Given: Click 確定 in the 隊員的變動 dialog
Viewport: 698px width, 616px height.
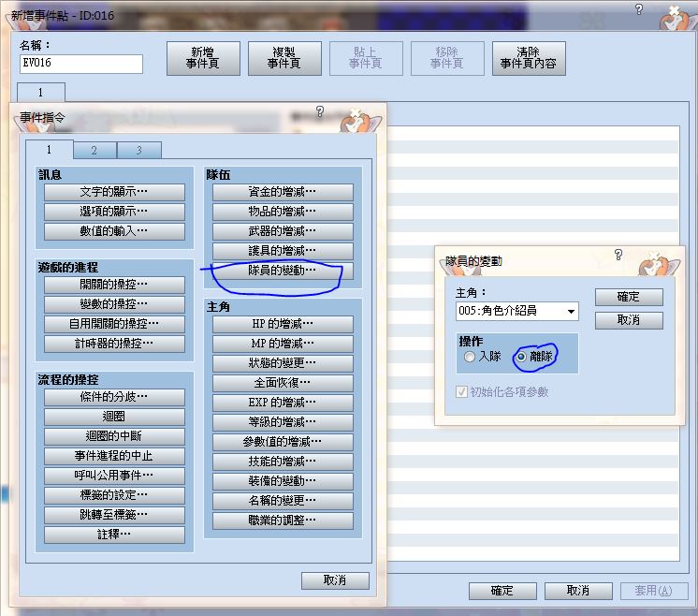Looking at the screenshot, I should pos(629,297).
